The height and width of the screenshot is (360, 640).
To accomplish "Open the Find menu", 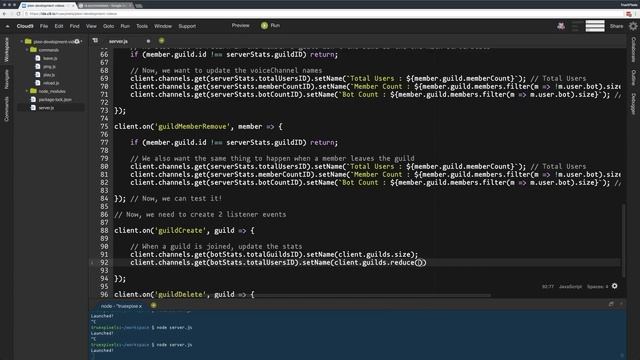I will pos(74,26).
